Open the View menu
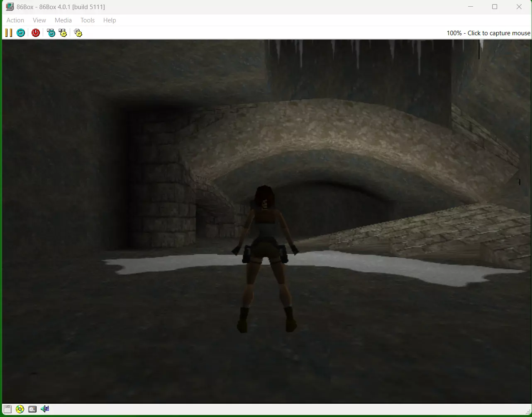Viewport: 532px width, 417px height. point(39,20)
